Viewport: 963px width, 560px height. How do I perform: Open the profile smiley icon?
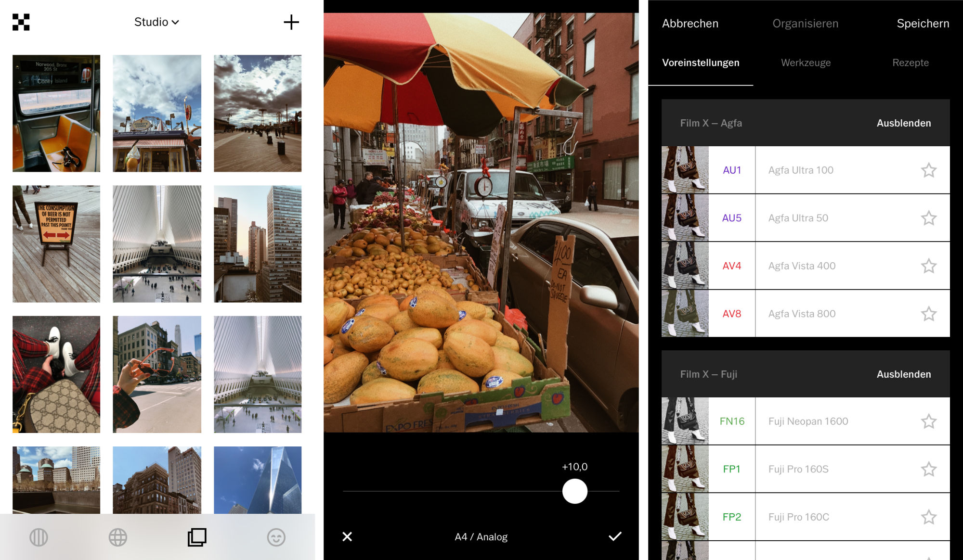(x=276, y=537)
